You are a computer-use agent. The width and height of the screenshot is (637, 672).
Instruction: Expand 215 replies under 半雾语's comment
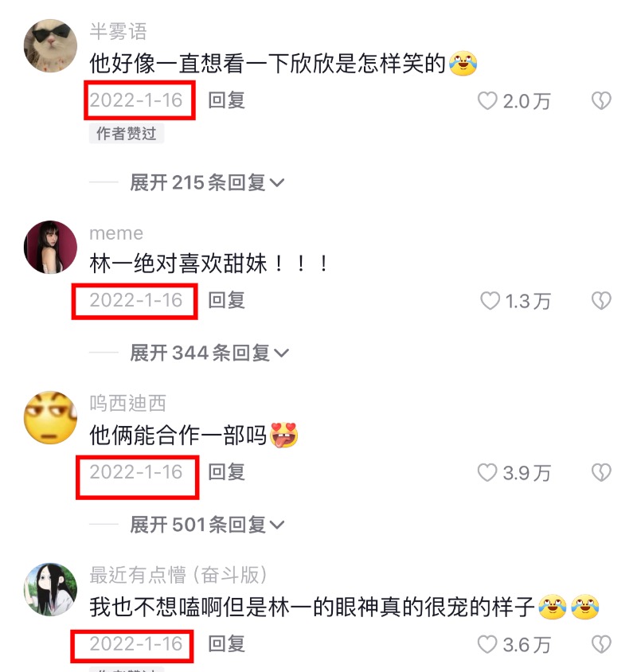208,182
